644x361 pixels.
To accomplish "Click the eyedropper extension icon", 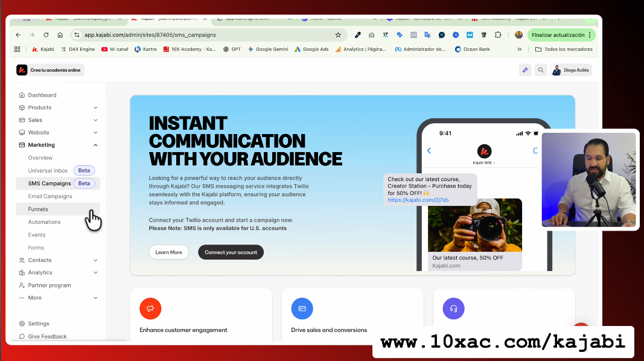I will pyautogui.click(x=358, y=35).
